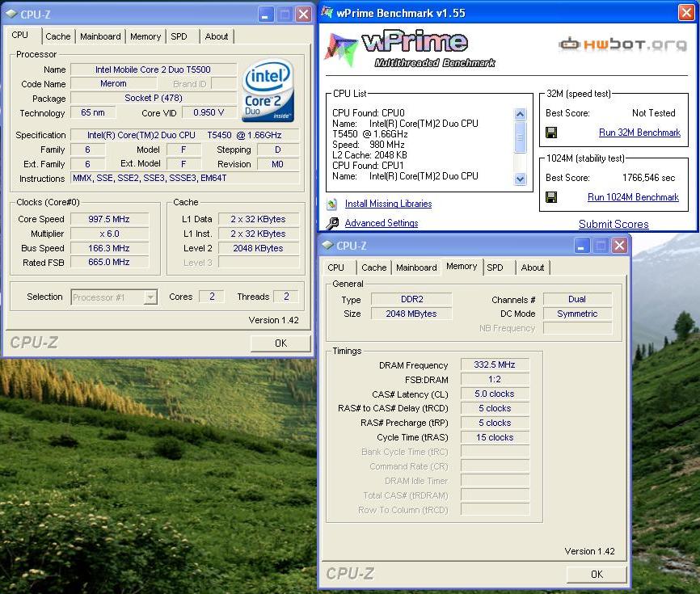This screenshot has height=594, width=700.
Task: Click the 1024M Best Score 1766,546 sec
Action: [x=648, y=178]
